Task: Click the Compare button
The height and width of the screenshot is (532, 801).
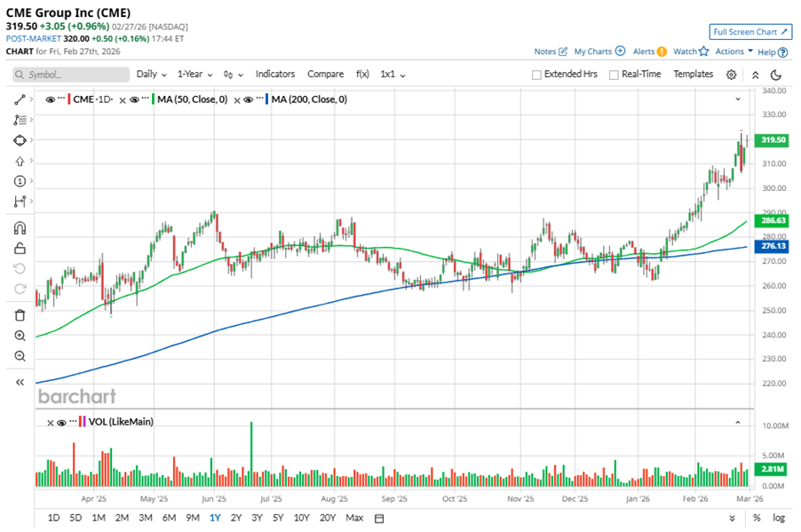Action: [325, 74]
